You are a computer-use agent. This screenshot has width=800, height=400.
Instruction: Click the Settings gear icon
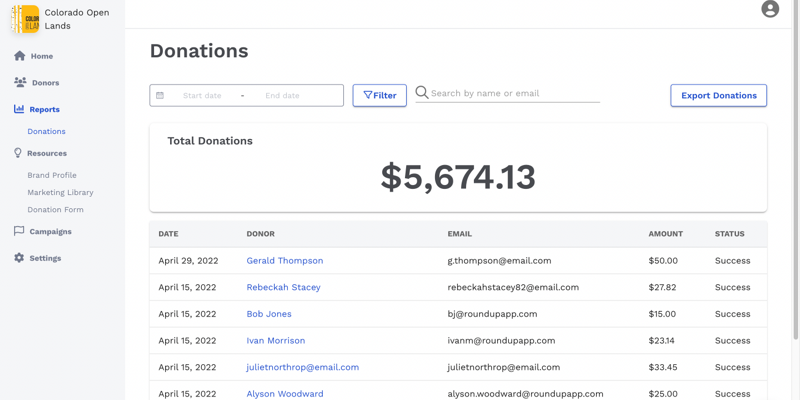(19, 258)
